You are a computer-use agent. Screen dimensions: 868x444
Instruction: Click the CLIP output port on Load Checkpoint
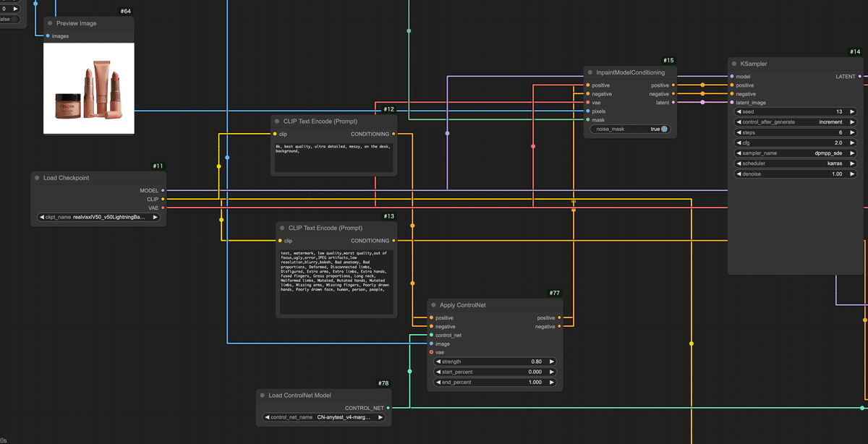163,199
